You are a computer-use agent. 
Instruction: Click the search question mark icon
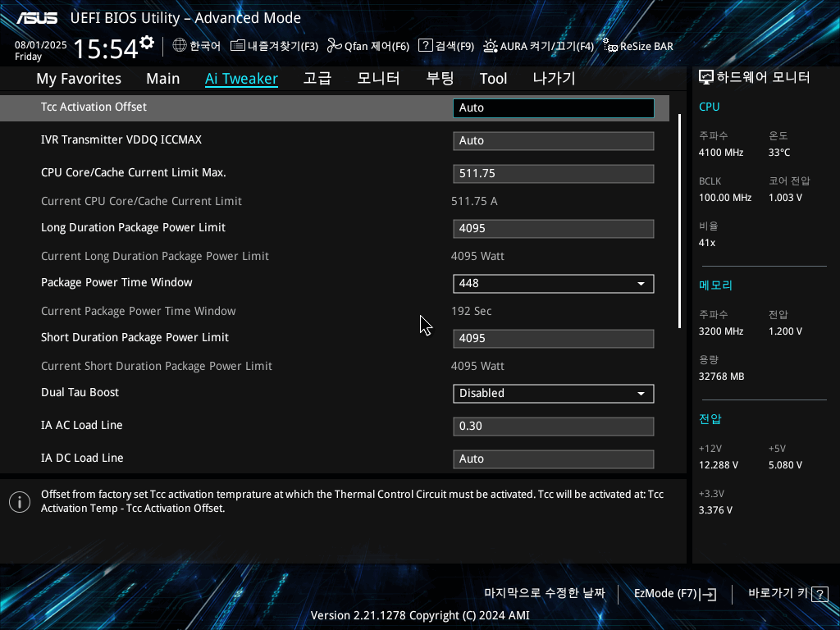pyautogui.click(x=426, y=46)
